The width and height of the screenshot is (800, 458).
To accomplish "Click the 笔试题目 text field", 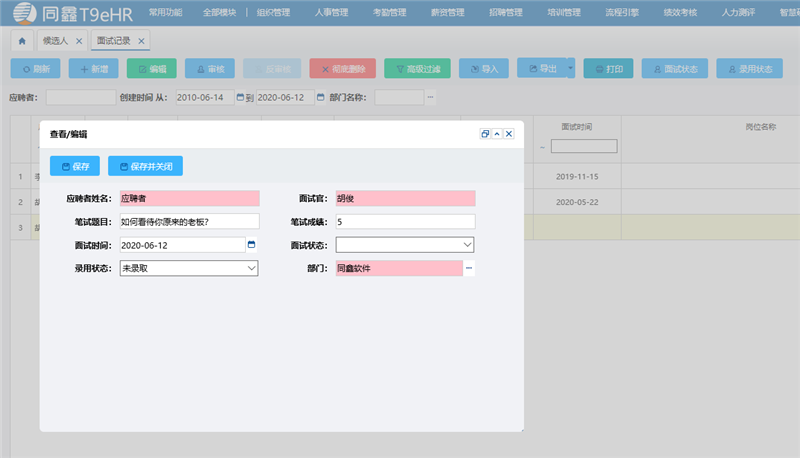I will [x=189, y=221].
